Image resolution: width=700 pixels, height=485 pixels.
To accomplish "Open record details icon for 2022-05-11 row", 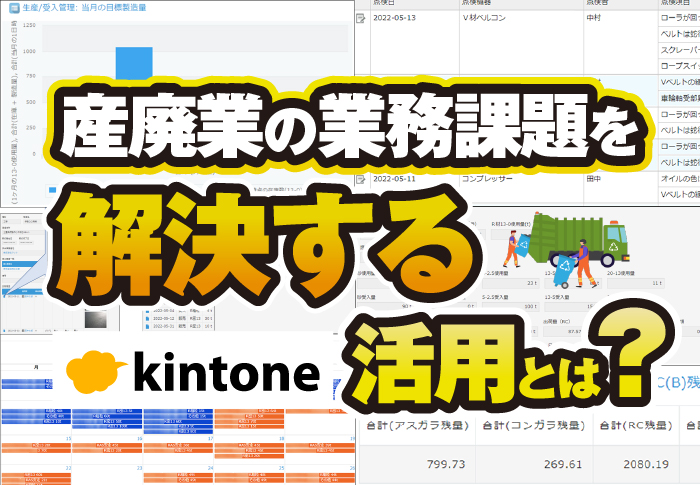I will [x=361, y=179].
